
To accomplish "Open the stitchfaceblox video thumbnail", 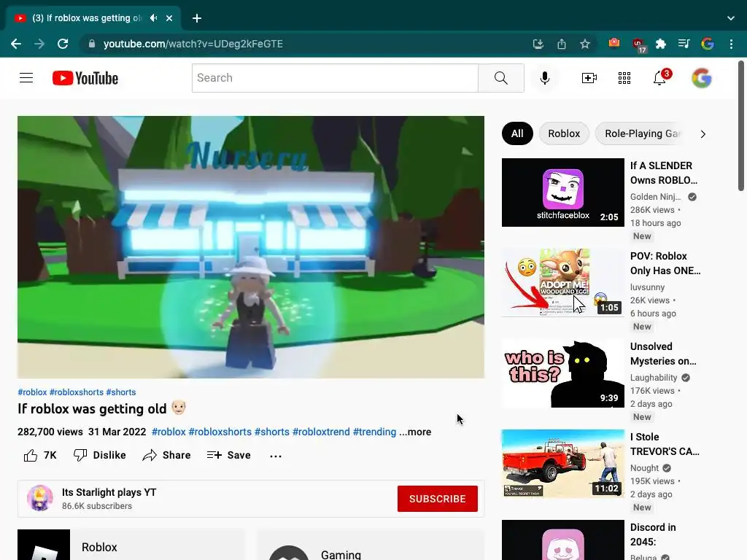I will point(563,192).
